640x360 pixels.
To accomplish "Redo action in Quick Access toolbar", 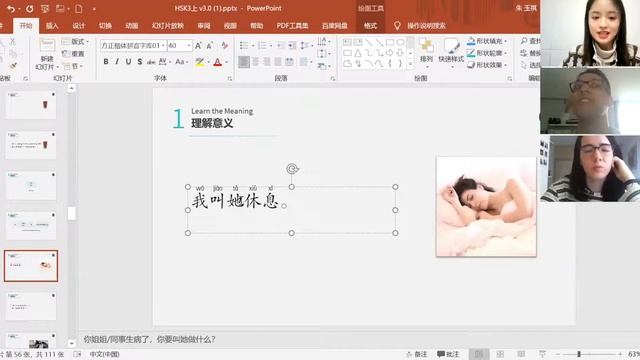I will point(29,9).
